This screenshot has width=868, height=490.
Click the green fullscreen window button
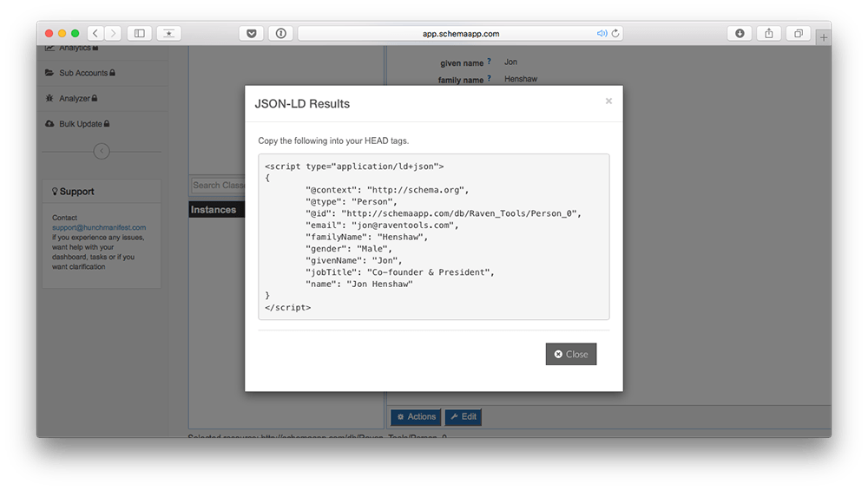pyautogui.click(x=76, y=33)
